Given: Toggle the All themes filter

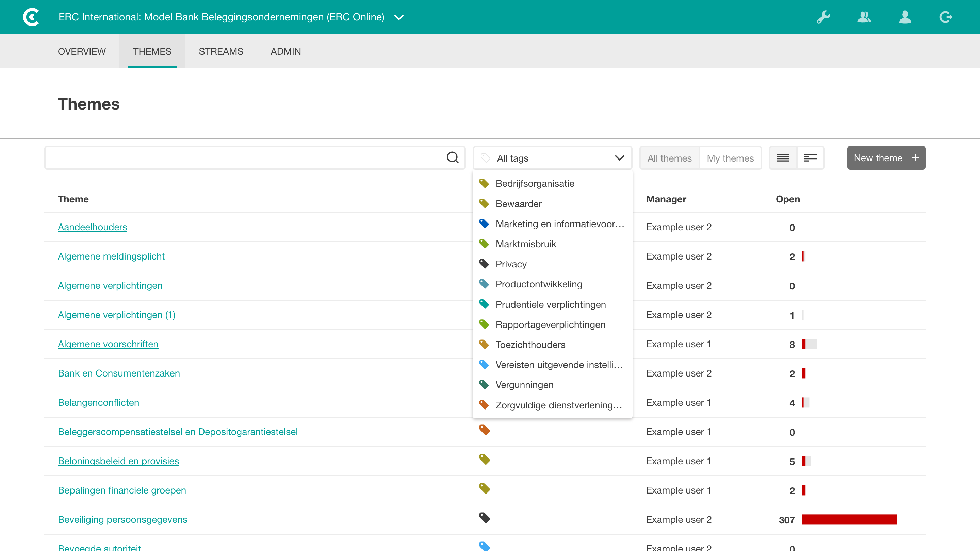Looking at the screenshot, I should (x=669, y=158).
